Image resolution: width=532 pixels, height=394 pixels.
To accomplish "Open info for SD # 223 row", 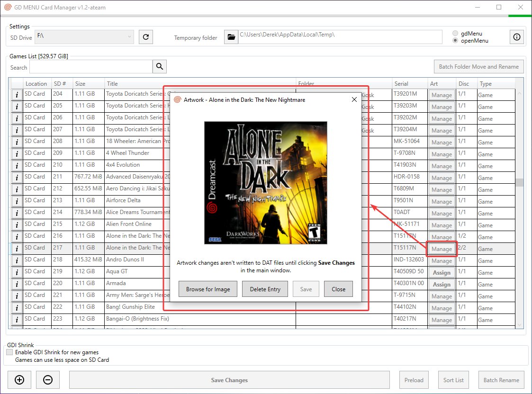I will tap(17, 320).
